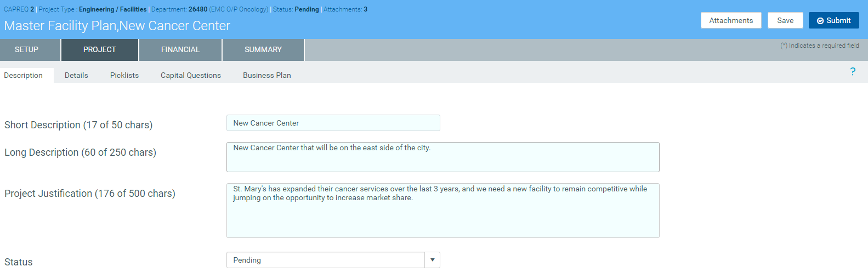Screen dimensions: 868x272
Task: Go to the FINANCIAL tab
Action: (x=180, y=49)
